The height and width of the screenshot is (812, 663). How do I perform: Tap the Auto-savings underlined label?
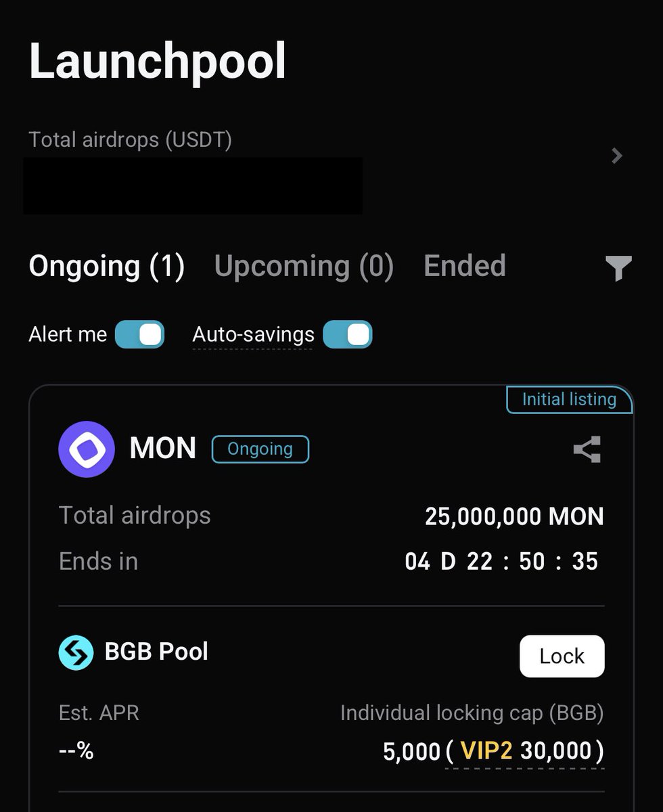point(253,334)
